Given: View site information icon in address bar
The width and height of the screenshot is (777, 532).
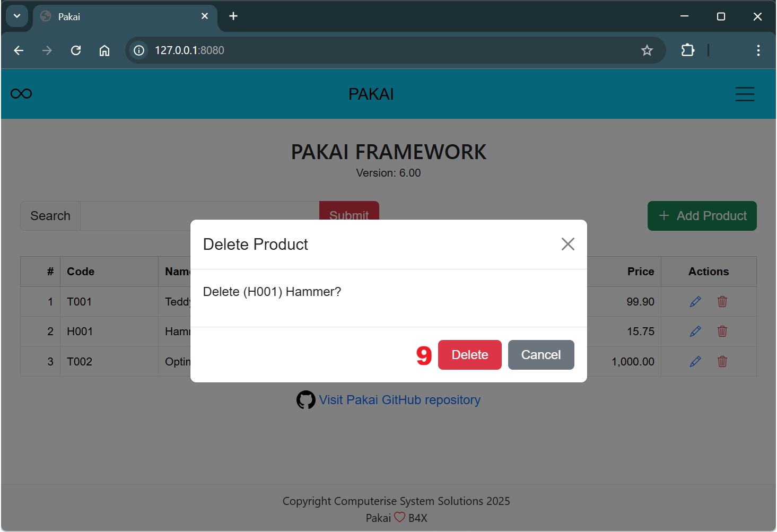Looking at the screenshot, I should coord(139,50).
